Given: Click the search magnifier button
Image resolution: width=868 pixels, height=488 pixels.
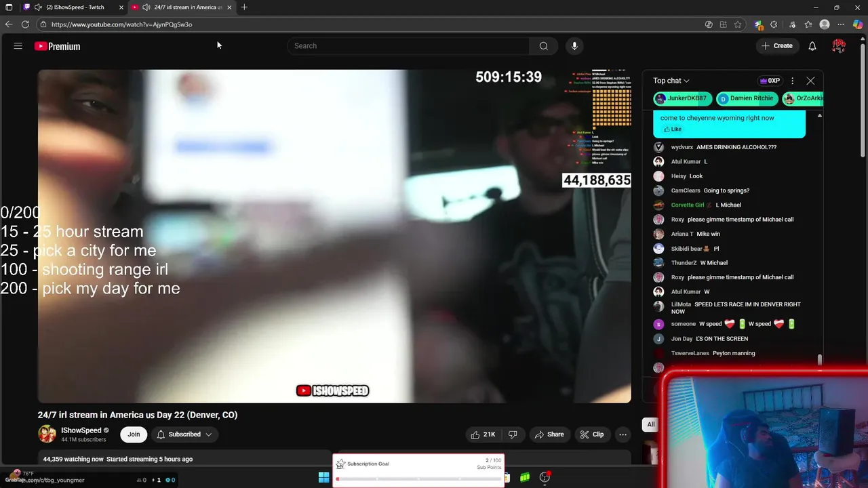Looking at the screenshot, I should (x=543, y=46).
